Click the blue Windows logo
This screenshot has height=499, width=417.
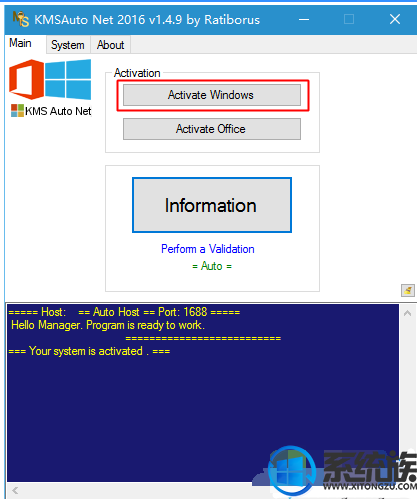68,79
